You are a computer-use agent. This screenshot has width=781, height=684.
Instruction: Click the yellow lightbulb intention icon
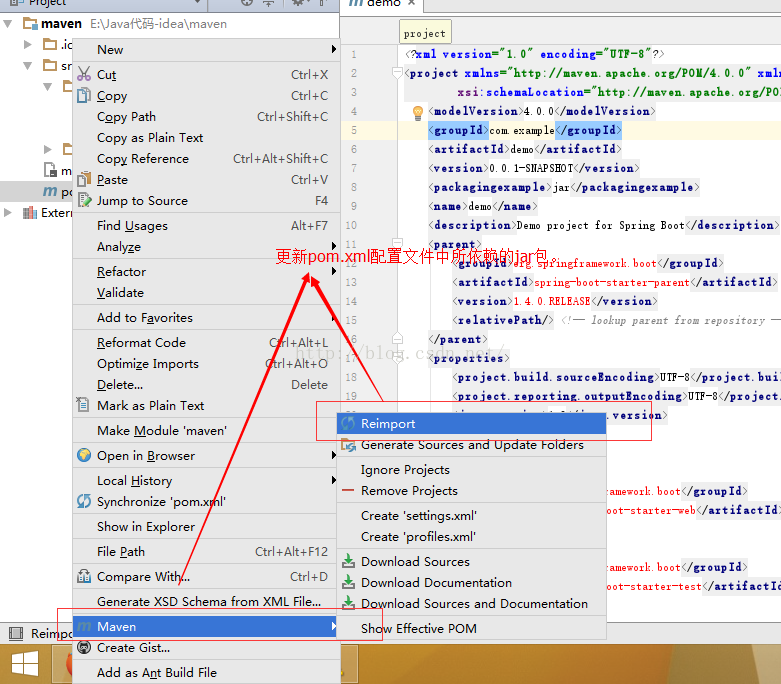pyautogui.click(x=418, y=113)
